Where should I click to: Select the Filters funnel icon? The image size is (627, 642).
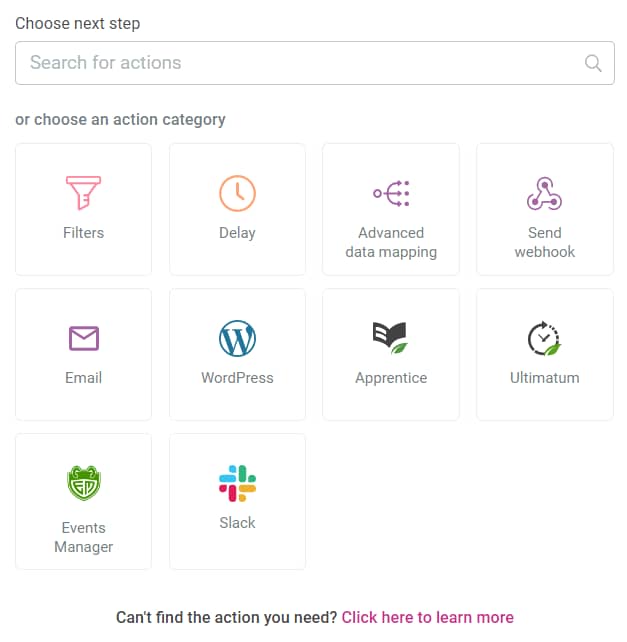(84, 193)
